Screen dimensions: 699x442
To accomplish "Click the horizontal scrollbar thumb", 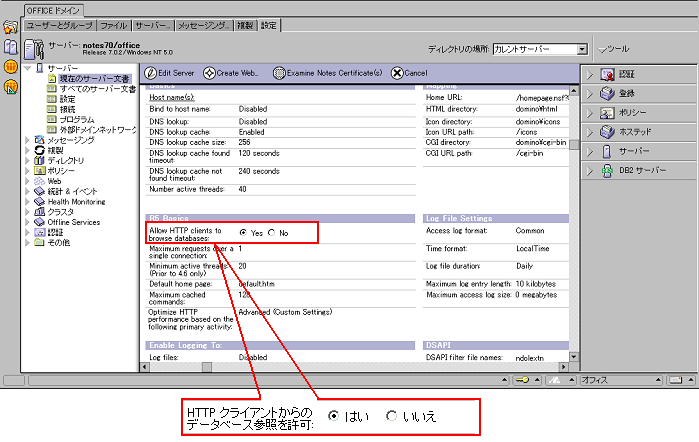I will click(x=207, y=367).
